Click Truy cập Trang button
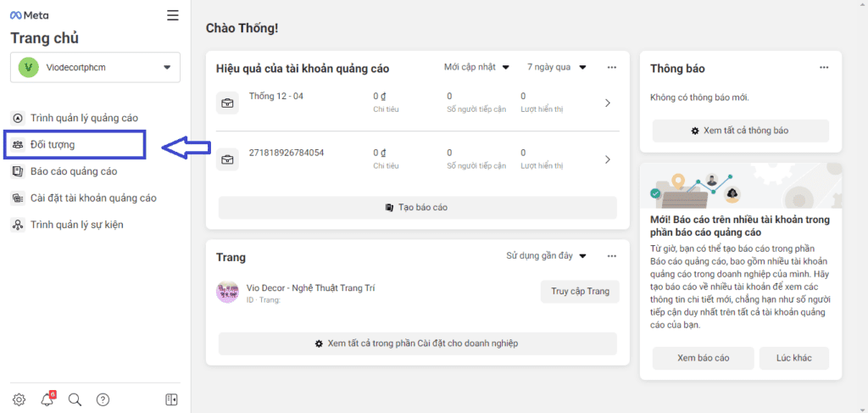868x413 pixels. click(x=580, y=292)
